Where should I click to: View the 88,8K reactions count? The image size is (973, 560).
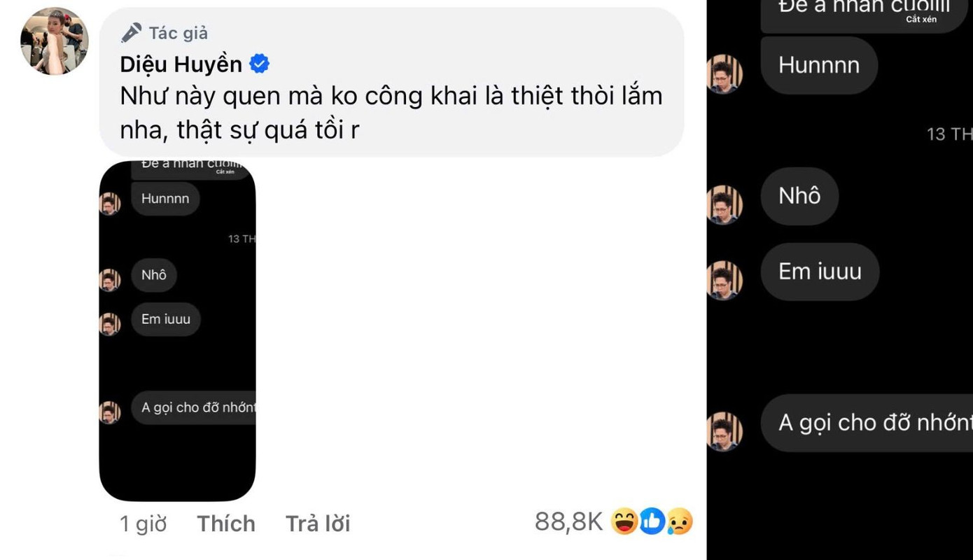(x=568, y=521)
